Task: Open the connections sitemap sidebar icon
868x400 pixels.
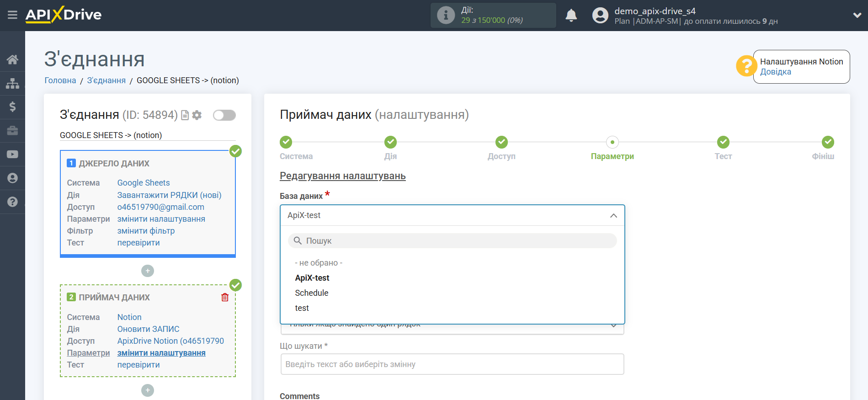Action: coord(12,83)
